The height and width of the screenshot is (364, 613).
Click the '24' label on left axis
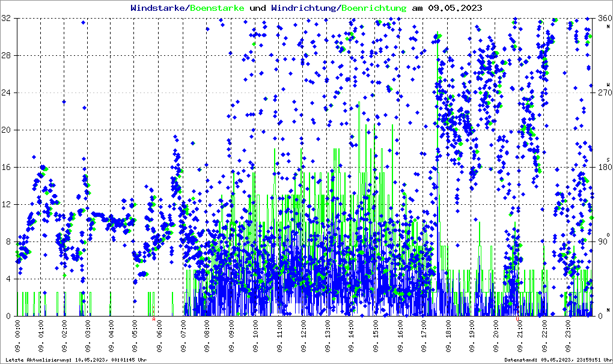[x=7, y=93]
